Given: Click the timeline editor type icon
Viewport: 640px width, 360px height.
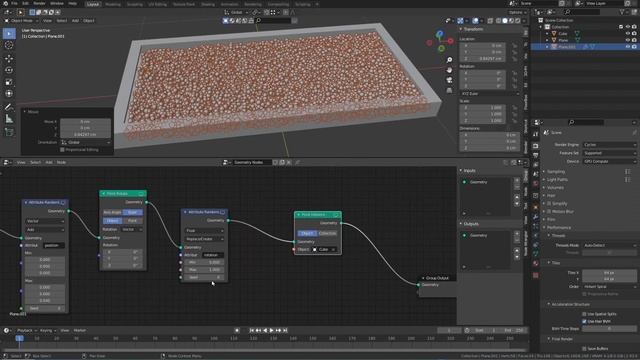Looking at the screenshot, I should (x=7, y=330).
